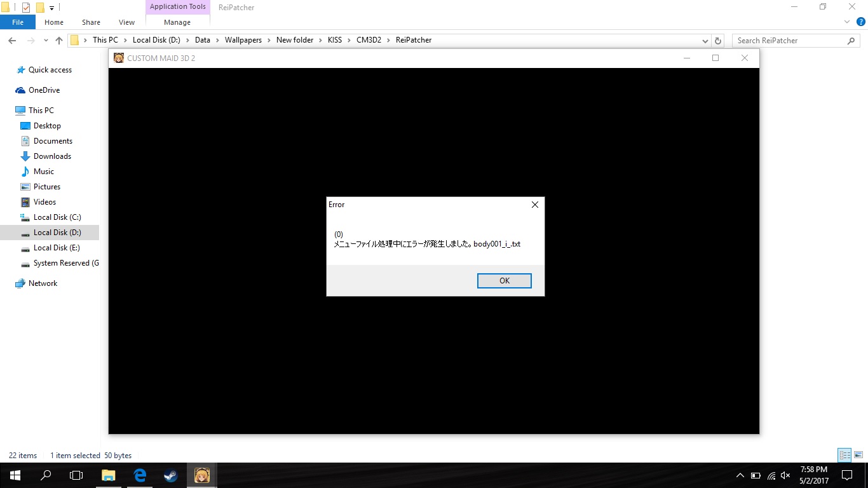The image size is (868, 488).
Task: Open Pictures folder in sidebar
Action: click(x=47, y=187)
